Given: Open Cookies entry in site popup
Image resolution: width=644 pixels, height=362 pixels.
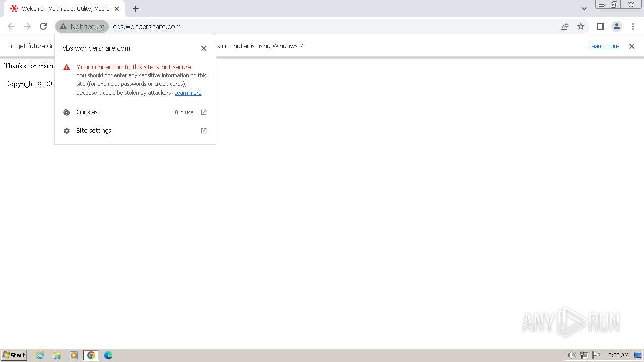Looking at the screenshot, I should (x=135, y=112).
